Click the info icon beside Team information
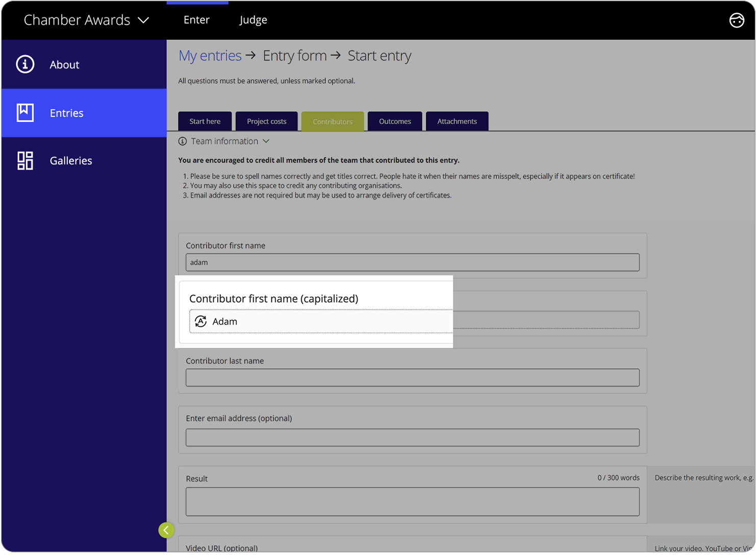Image resolution: width=756 pixels, height=555 pixels. pos(183,141)
